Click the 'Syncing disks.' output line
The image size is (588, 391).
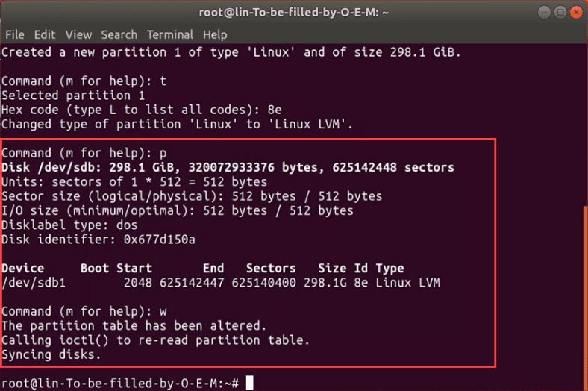click(x=51, y=355)
